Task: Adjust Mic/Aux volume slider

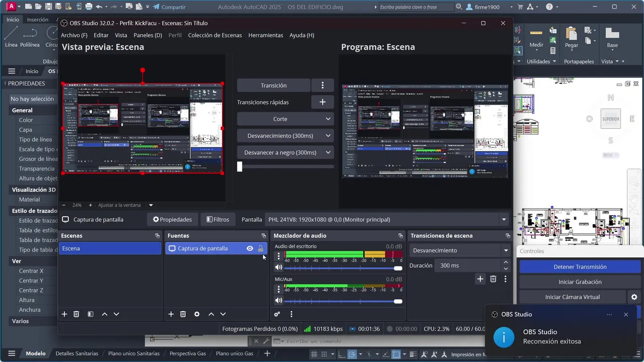Action: point(343,301)
